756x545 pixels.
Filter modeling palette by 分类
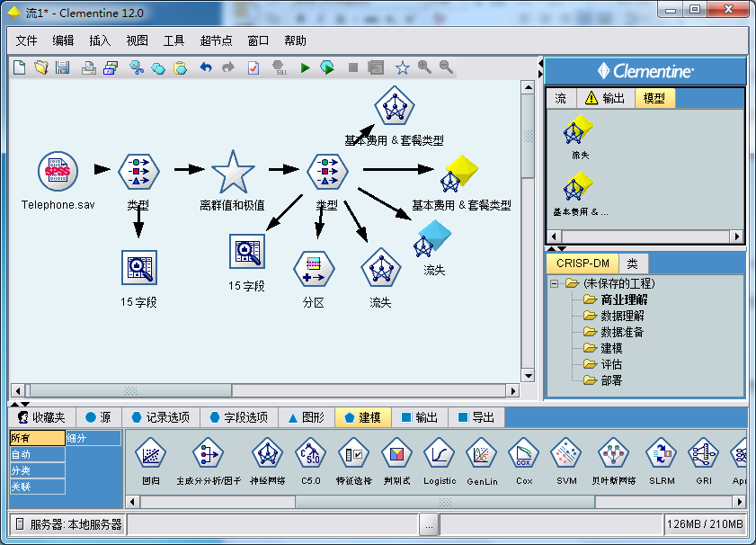(38, 470)
